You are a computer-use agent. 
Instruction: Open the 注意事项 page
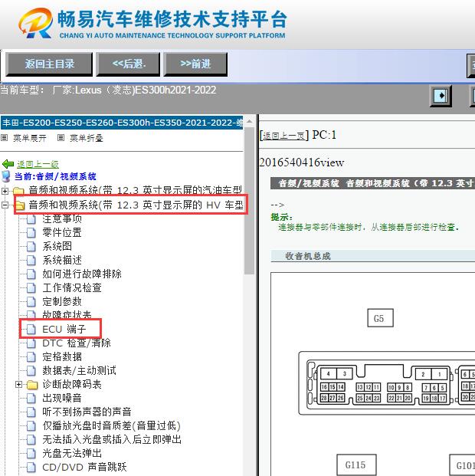click(62, 218)
